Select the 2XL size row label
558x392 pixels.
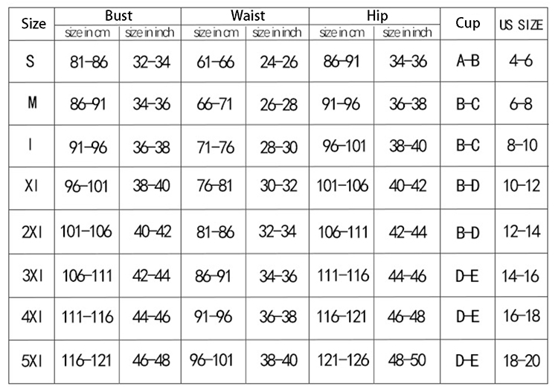[31, 232]
